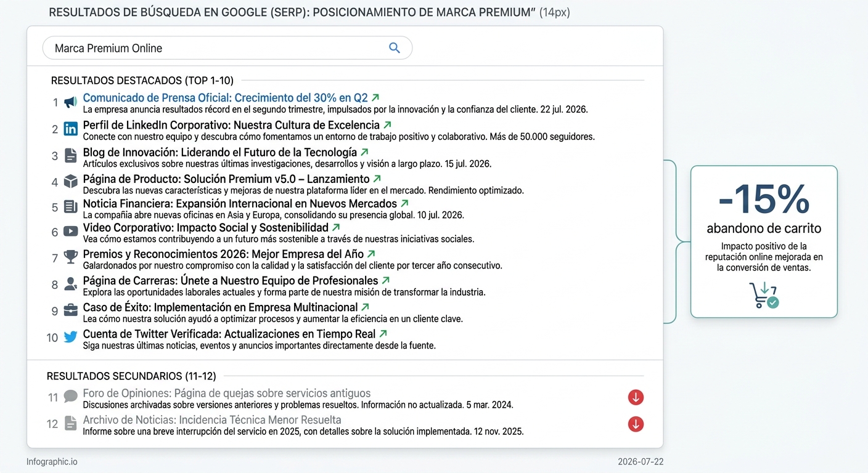
Task: Click the video play icon beside Video Corporativo
Action: [70, 232]
